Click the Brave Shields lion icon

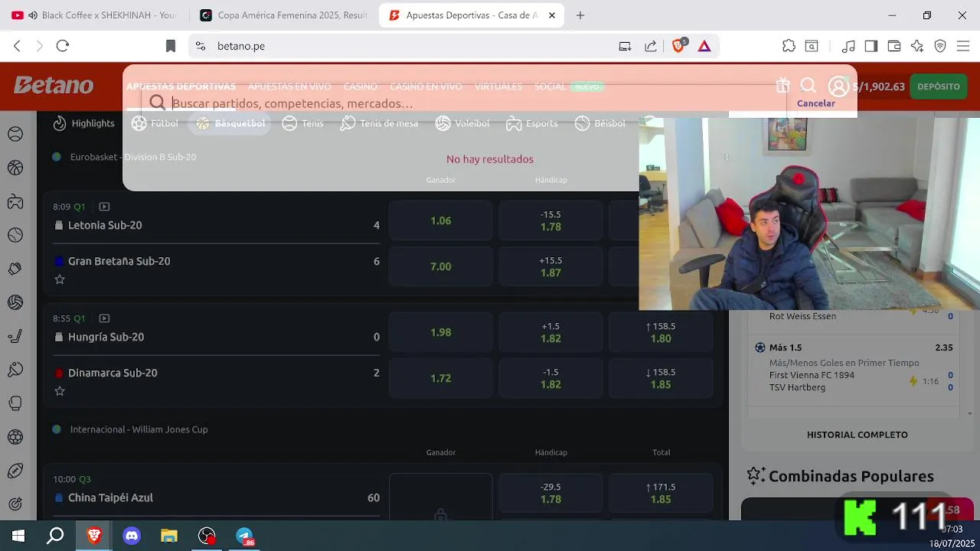pos(678,46)
